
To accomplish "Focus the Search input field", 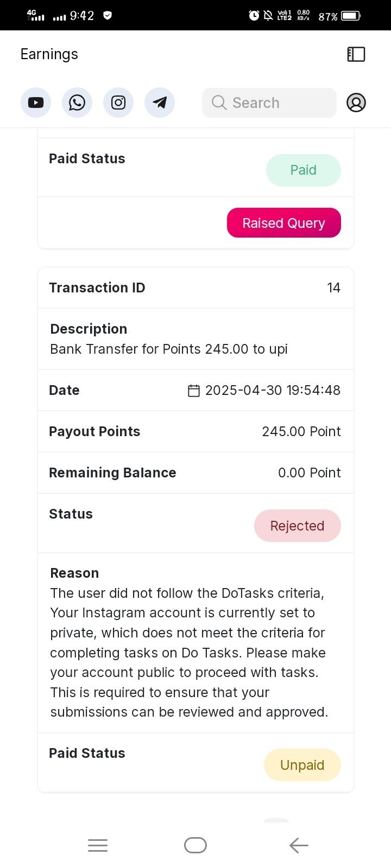I will (x=269, y=103).
